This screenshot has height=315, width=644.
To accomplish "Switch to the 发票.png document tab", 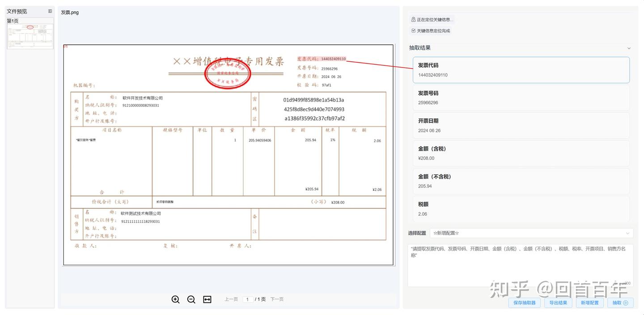I will pyautogui.click(x=69, y=12).
